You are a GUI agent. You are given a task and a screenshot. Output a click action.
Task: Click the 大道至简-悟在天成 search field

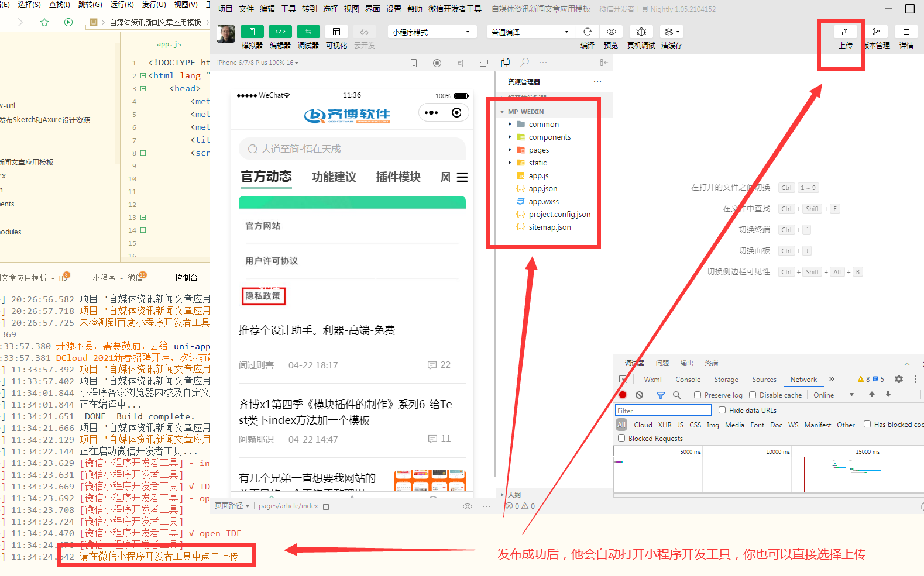[x=352, y=149]
